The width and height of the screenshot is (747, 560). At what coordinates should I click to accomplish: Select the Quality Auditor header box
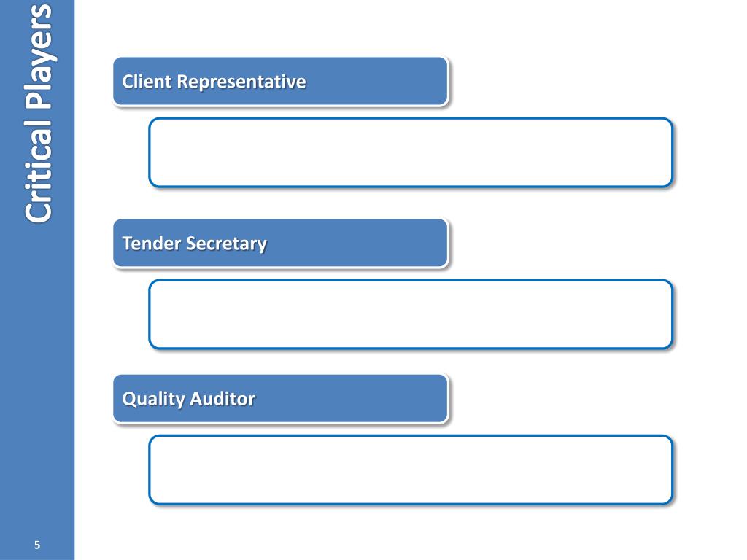[x=281, y=399]
